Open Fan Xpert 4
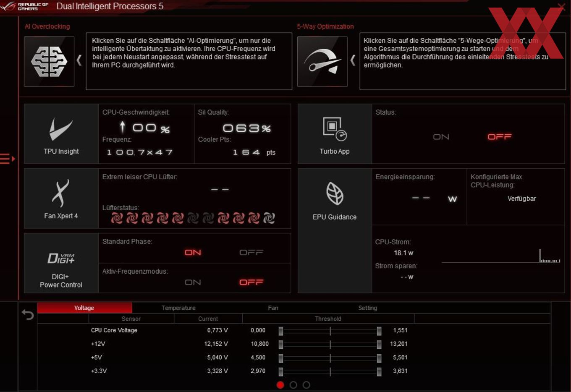This screenshot has width=571, height=392. coord(61,199)
